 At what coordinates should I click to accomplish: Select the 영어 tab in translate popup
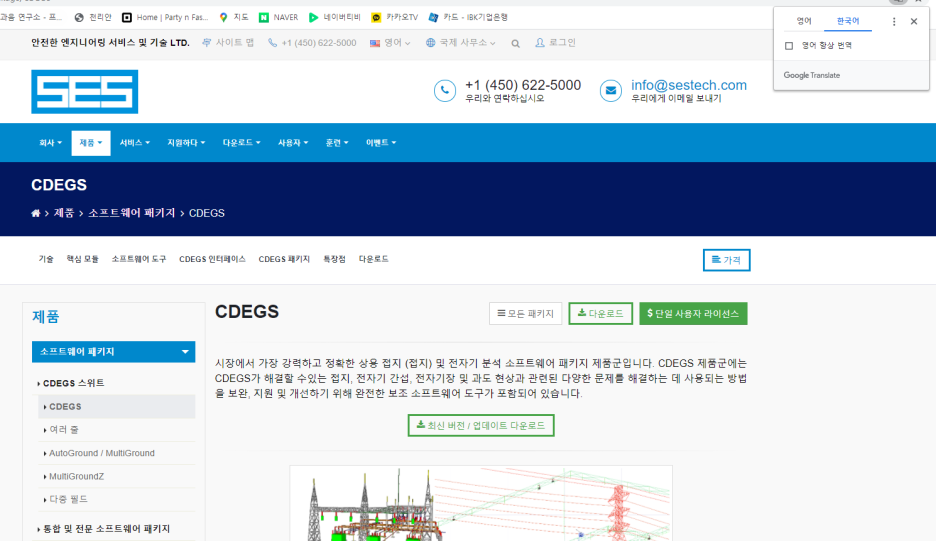[804, 21]
